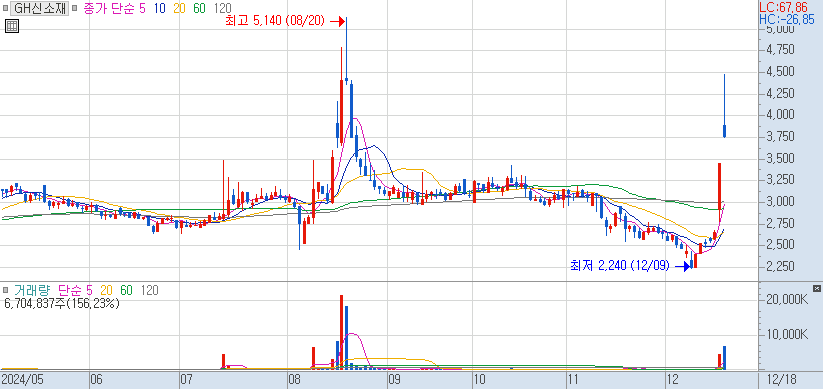823x389 pixels.
Task: Click the 12 month label on date axis
Action: [671, 379]
